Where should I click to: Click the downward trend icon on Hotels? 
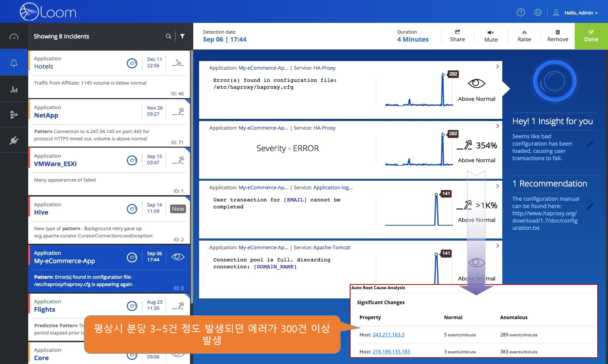178,63
